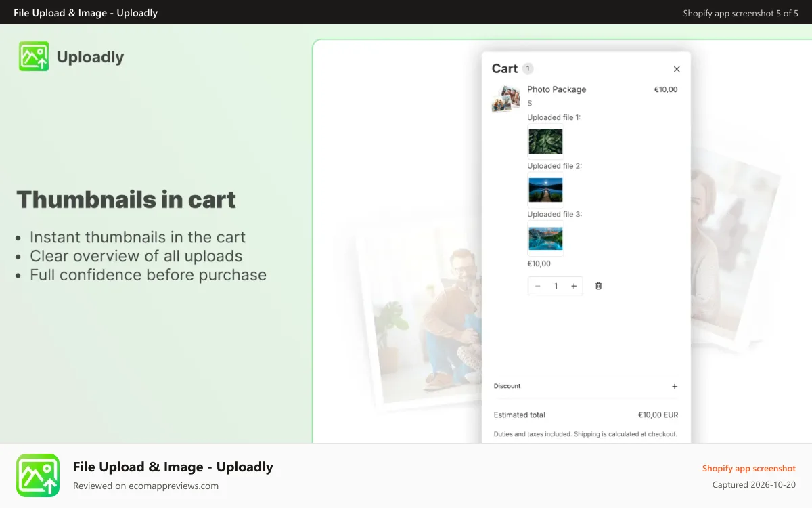The image size is (812, 508).
Task: Click the Uploadly wordmark beside logo
Action: (91, 57)
